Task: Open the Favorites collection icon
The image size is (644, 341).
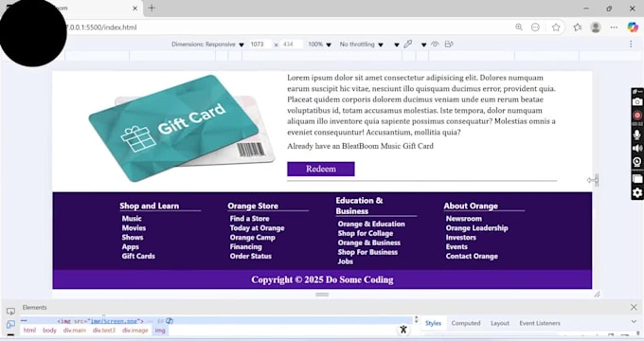Action: click(x=578, y=27)
